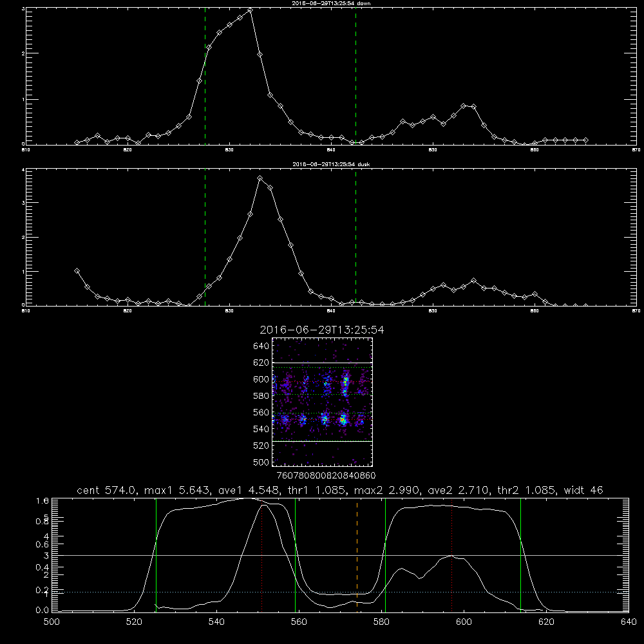Click the left green dashed line in dusk plot

tap(205, 238)
